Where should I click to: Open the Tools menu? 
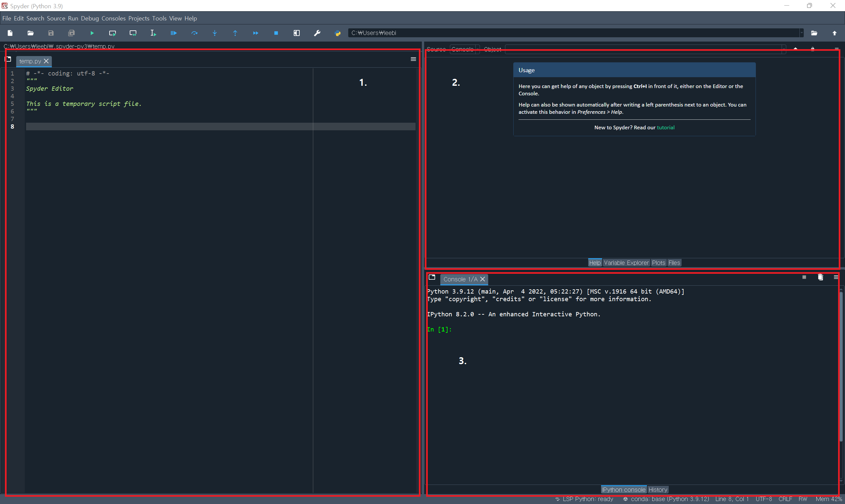(x=159, y=18)
